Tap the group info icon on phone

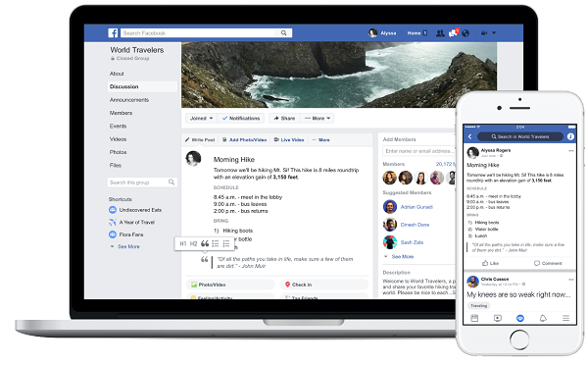click(570, 136)
